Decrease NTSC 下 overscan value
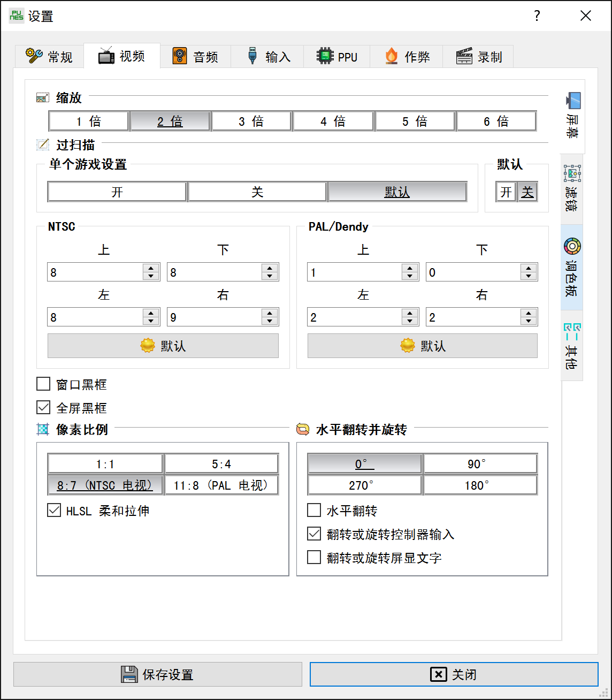The image size is (612, 700). (x=270, y=276)
